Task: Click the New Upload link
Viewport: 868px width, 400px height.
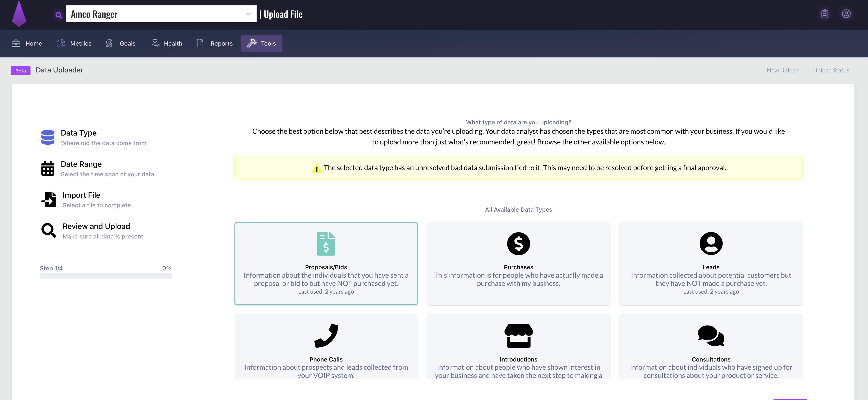Action: coord(782,70)
